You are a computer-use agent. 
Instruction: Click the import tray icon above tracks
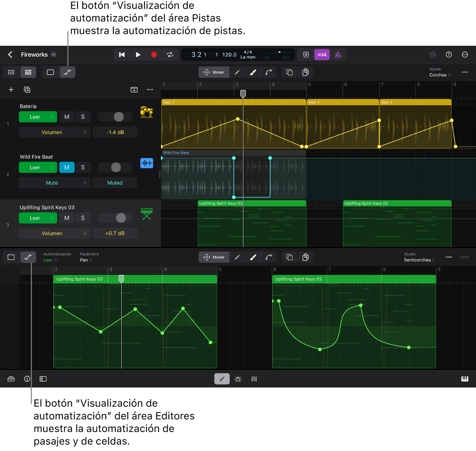pyautogui.click(x=134, y=90)
